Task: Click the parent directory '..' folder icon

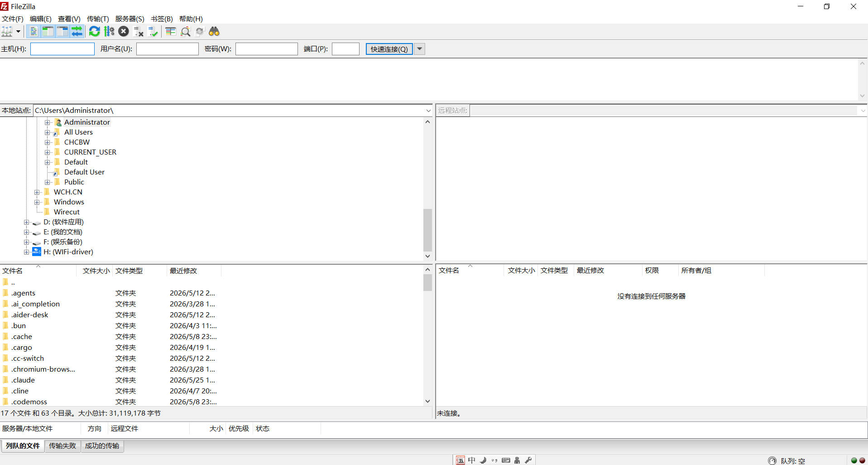Action: tap(5, 282)
